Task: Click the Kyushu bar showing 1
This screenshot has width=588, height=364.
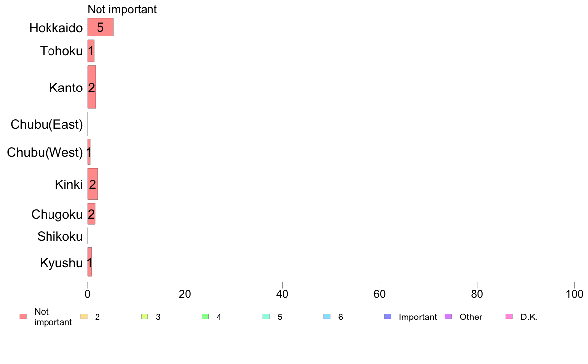Action: [90, 262]
